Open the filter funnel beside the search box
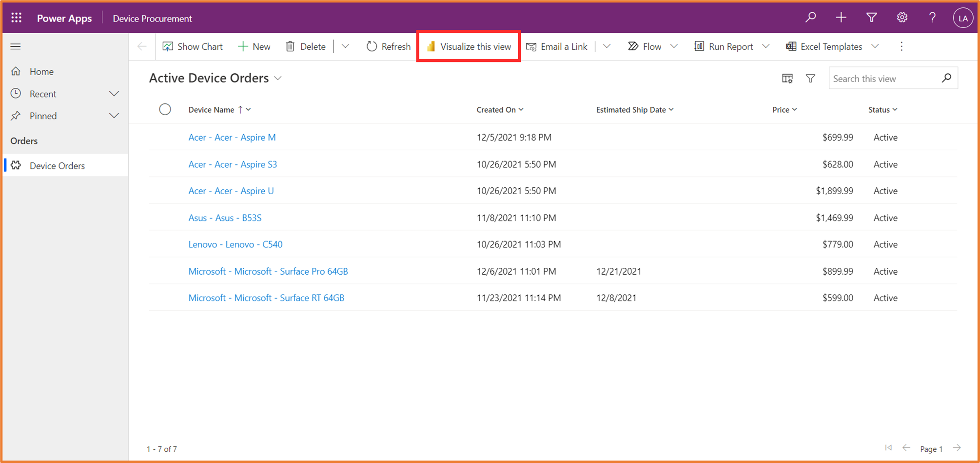Screen dimensions: 980x463 point(810,78)
